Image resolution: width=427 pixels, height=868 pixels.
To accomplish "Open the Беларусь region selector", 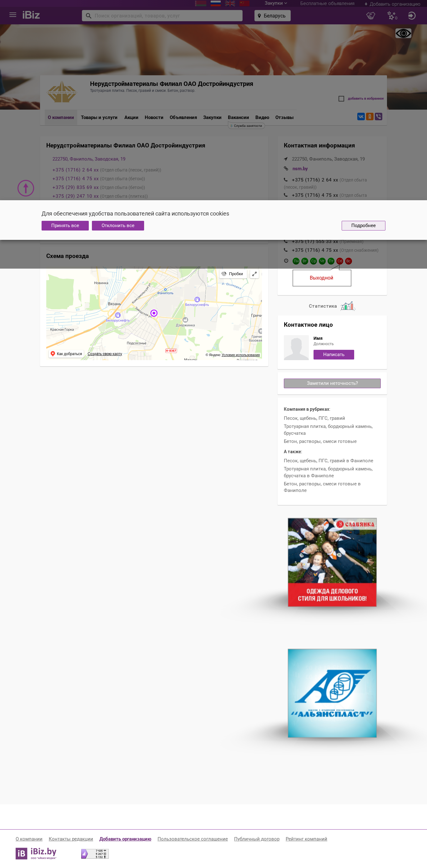I will coord(272,16).
